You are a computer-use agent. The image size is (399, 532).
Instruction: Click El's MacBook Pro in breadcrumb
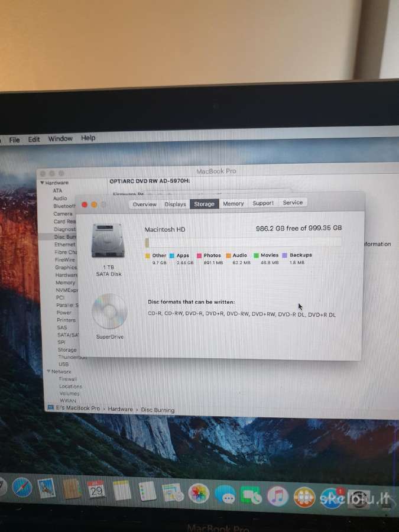(78, 408)
